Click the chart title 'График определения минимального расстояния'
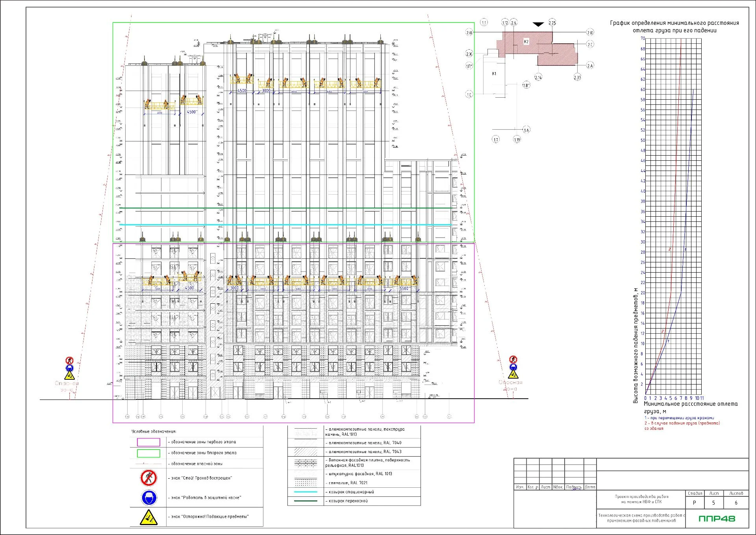The height and width of the screenshot is (535, 756). pos(674,23)
